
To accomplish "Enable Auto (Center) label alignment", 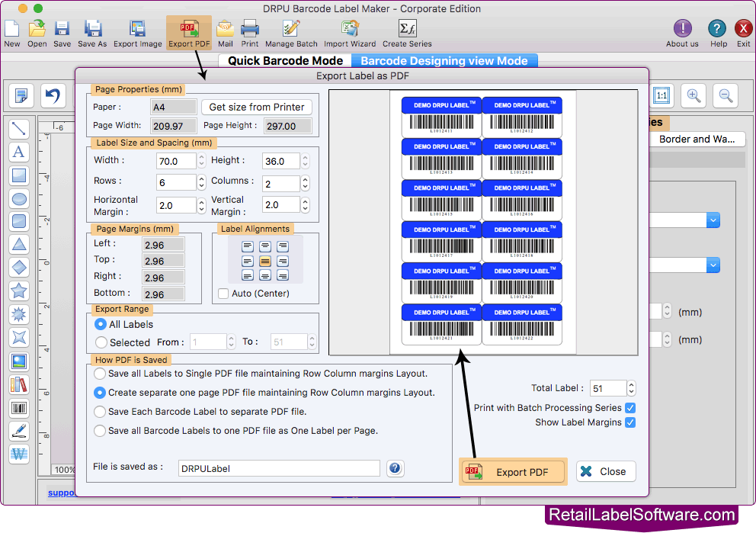I will (223, 293).
